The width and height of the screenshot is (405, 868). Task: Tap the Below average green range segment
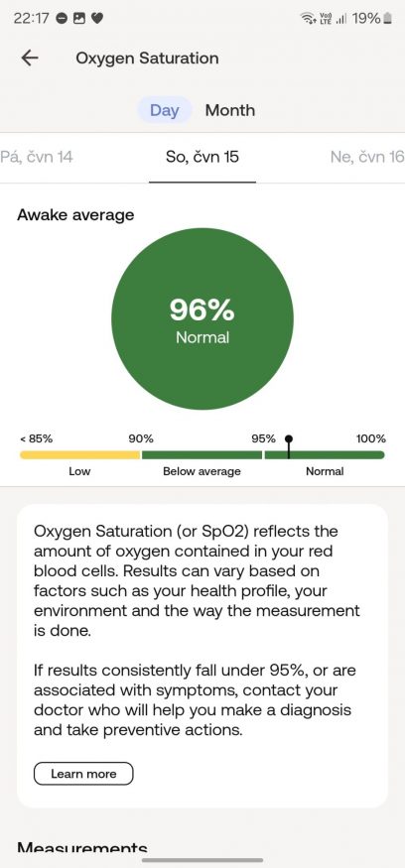point(202,455)
